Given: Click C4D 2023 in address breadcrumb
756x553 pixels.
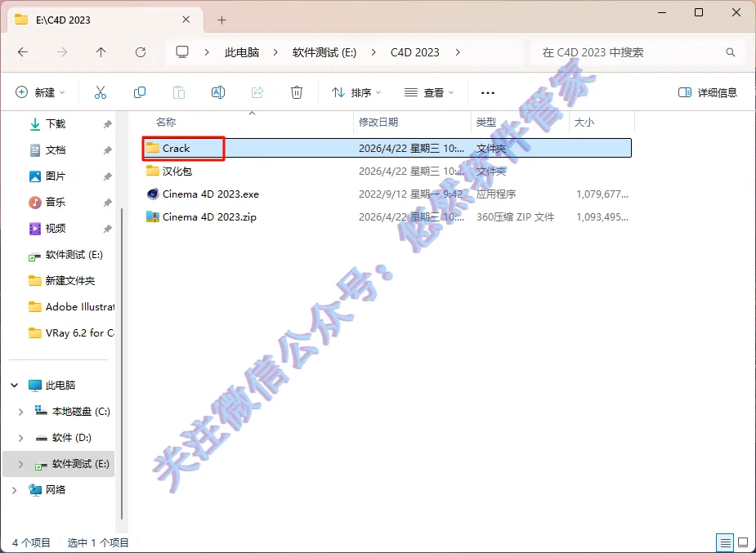Looking at the screenshot, I should [x=414, y=52].
